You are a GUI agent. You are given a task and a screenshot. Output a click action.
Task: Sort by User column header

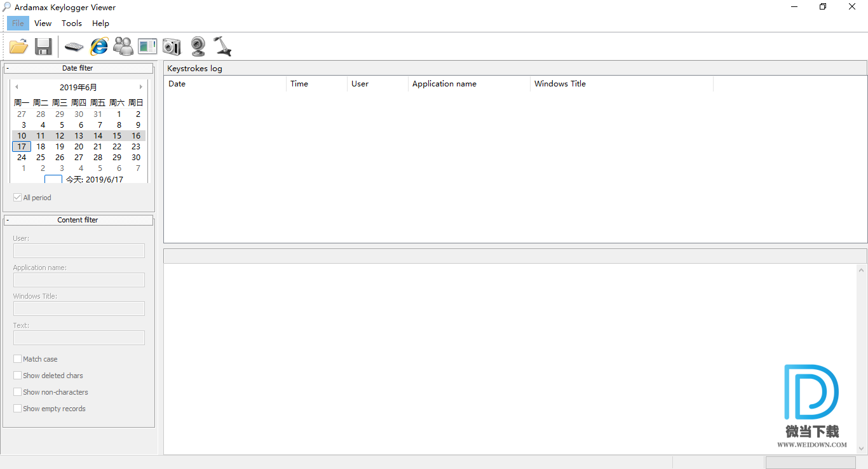(x=377, y=84)
